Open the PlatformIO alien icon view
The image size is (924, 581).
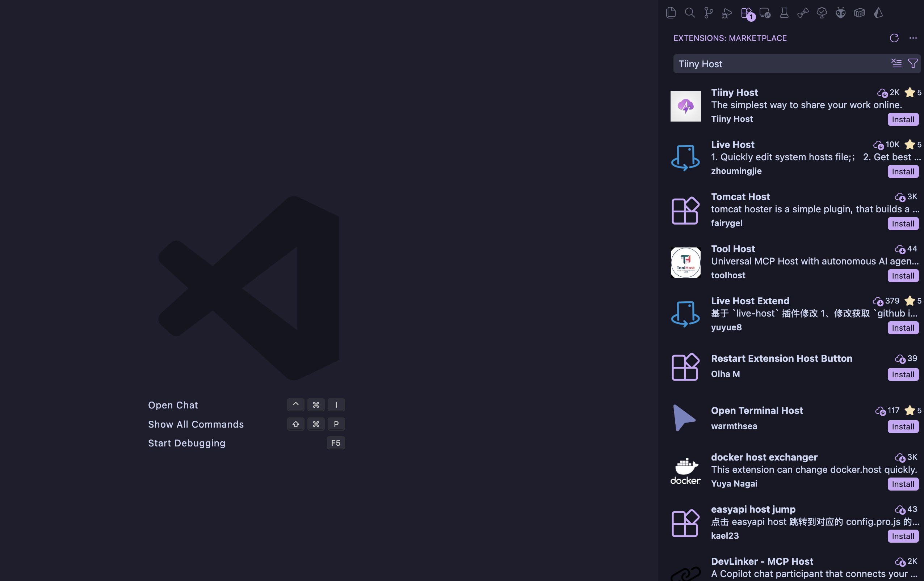pos(840,13)
